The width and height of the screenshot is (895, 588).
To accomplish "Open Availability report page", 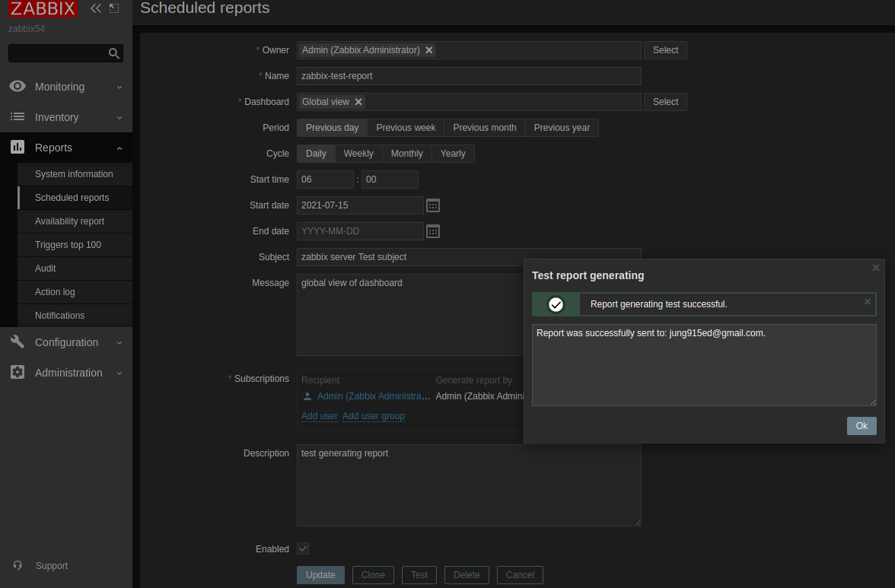I will 69,221.
